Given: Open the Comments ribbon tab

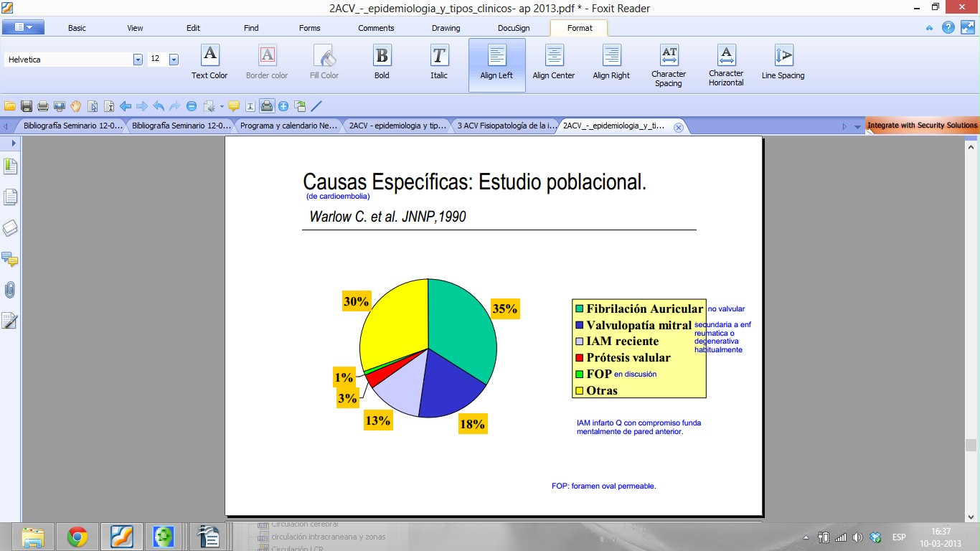Looking at the screenshot, I should (376, 28).
